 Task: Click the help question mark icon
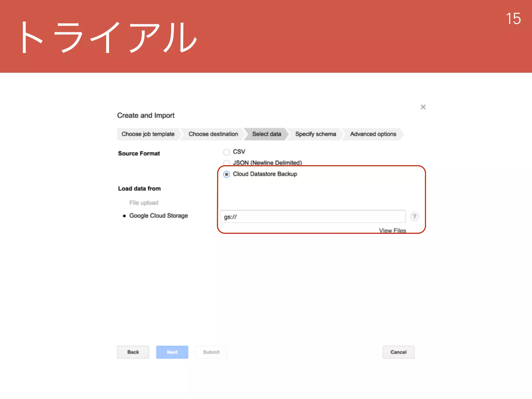tap(414, 216)
